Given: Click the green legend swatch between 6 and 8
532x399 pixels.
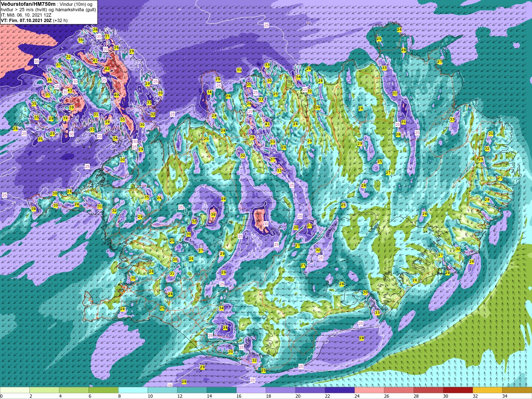Looking at the screenshot, I should click(x=103, y=390).
